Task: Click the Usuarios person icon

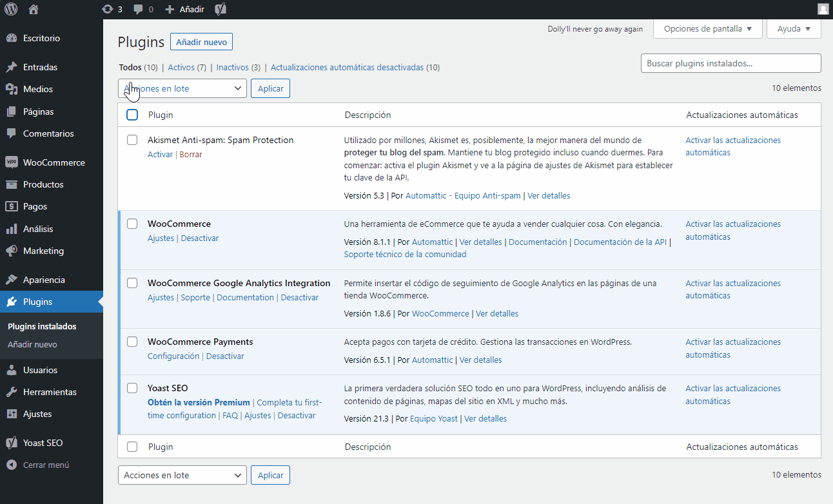Action: [11, 370]
